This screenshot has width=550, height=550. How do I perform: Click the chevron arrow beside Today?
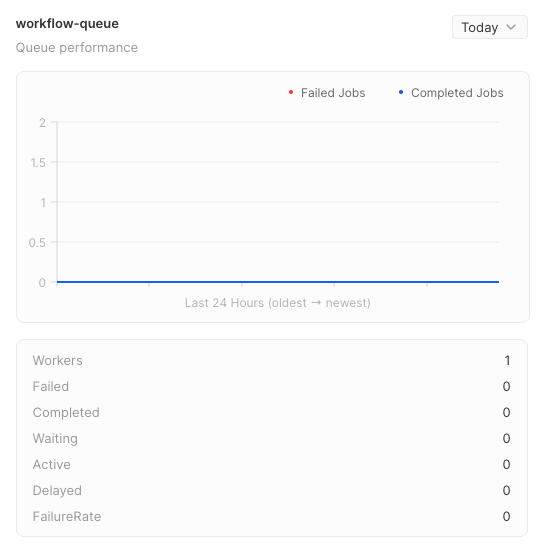511,27
